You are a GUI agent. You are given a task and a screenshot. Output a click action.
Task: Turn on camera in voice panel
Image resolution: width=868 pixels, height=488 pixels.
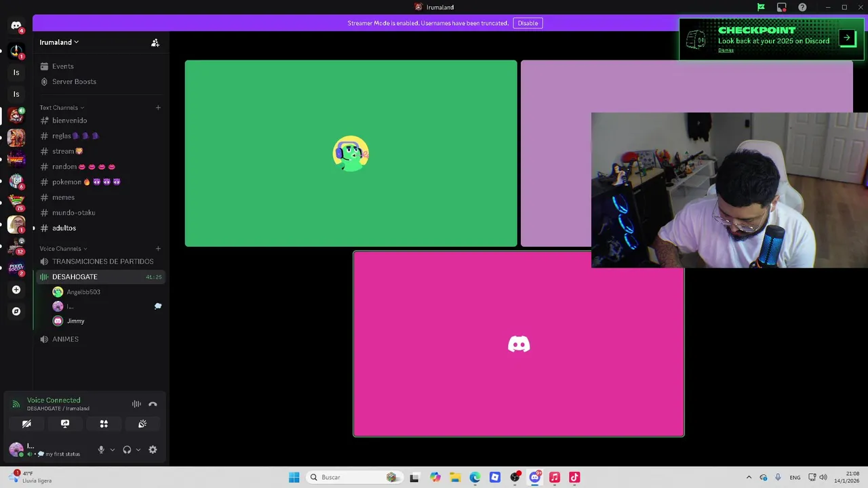click(x=26, y=424)
